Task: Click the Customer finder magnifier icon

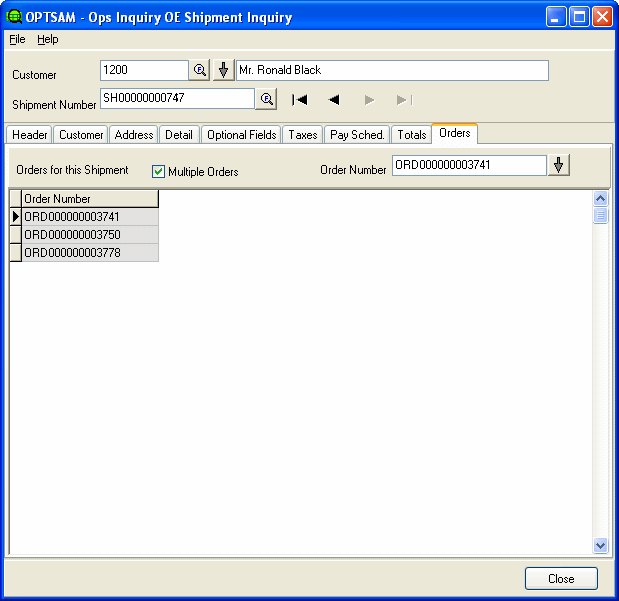Action: (199, 70)
